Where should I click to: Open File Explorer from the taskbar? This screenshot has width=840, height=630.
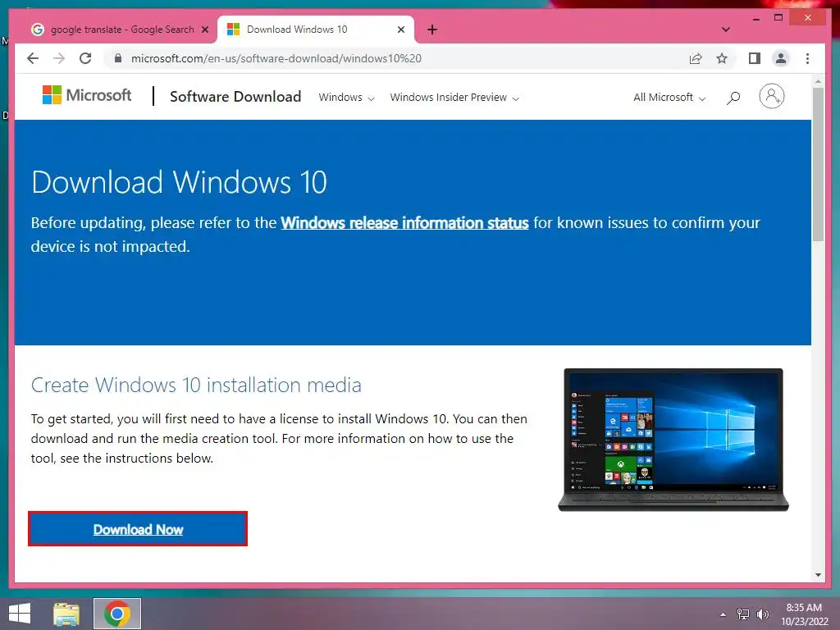(66, 614)
